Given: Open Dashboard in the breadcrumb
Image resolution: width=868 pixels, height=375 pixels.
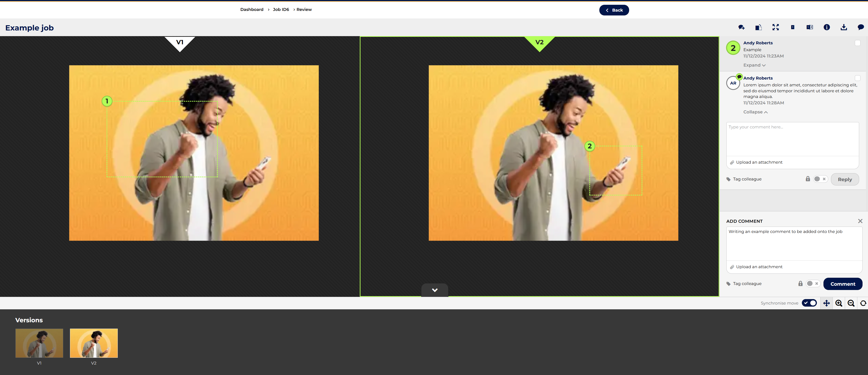Looking at the screenshot, I should 252,10.
